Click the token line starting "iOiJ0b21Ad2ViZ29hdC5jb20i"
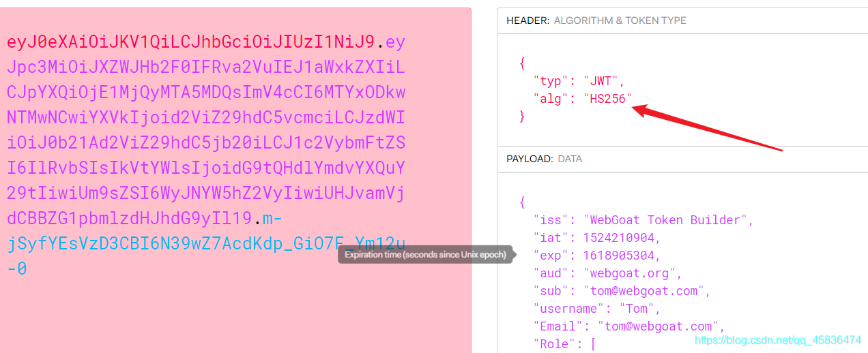This screenshot has width=868, height=353. (206, 143)
